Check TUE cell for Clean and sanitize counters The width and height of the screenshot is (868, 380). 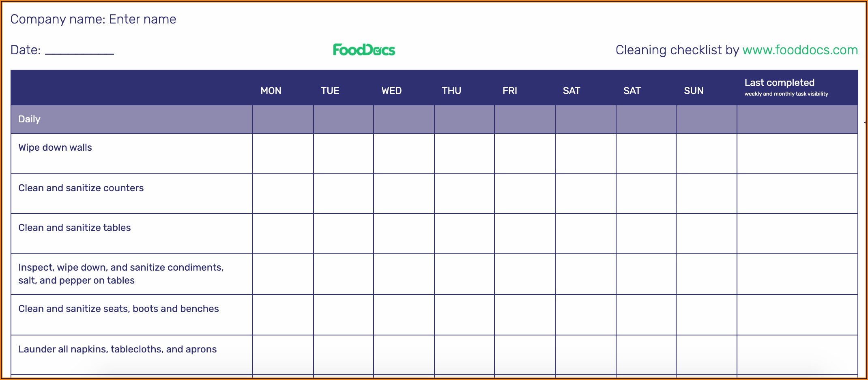343,194
